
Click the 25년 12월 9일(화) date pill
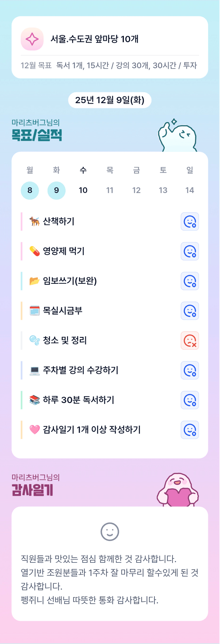(x=110, y=100)
